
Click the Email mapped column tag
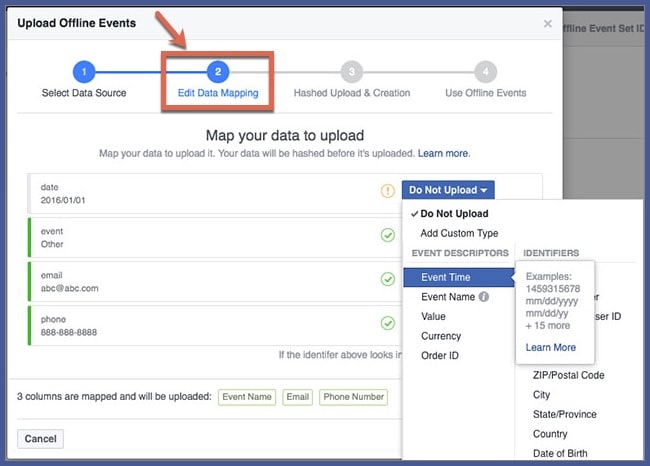[x=298, y=397]
